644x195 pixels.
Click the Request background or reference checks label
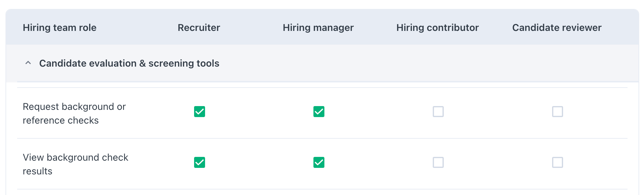point(74,113)
